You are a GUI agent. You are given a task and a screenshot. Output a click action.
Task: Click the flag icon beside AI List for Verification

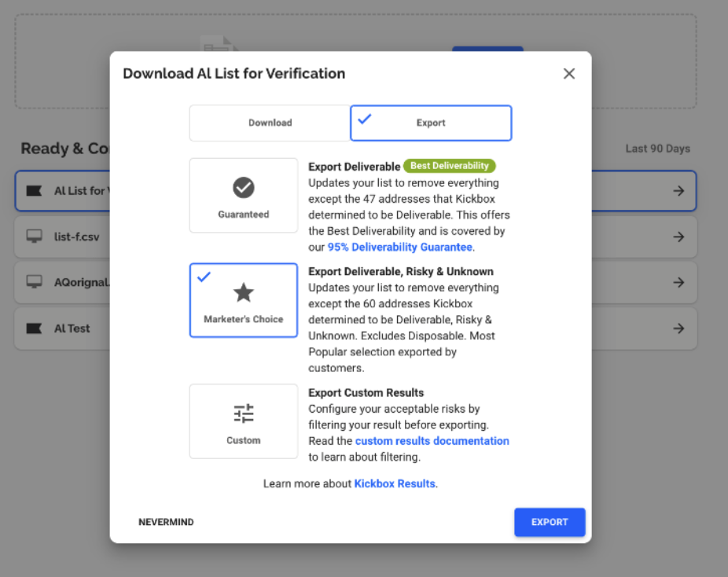(x=34, y=191)
